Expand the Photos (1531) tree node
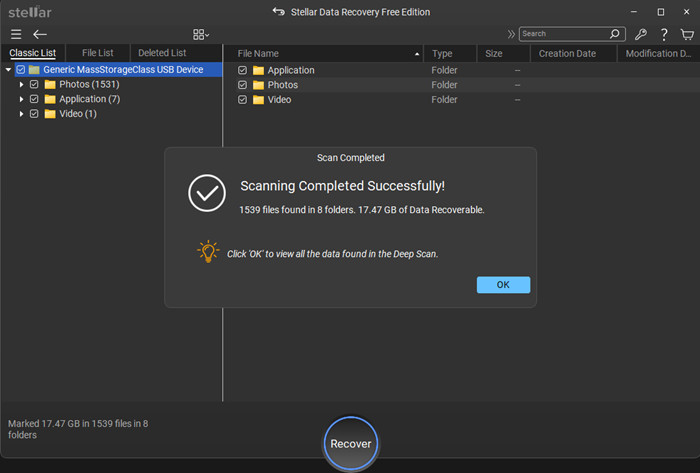 [x=22, y=85]
